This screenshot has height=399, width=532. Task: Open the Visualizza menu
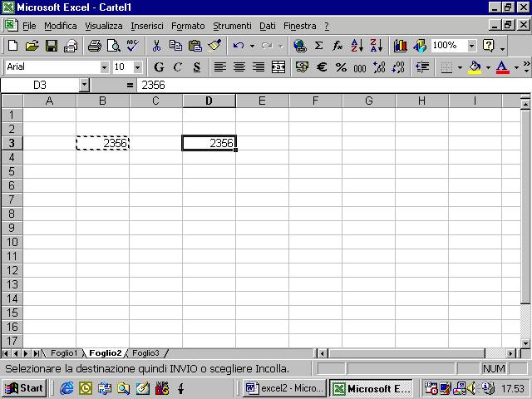[x=103, y=26]
